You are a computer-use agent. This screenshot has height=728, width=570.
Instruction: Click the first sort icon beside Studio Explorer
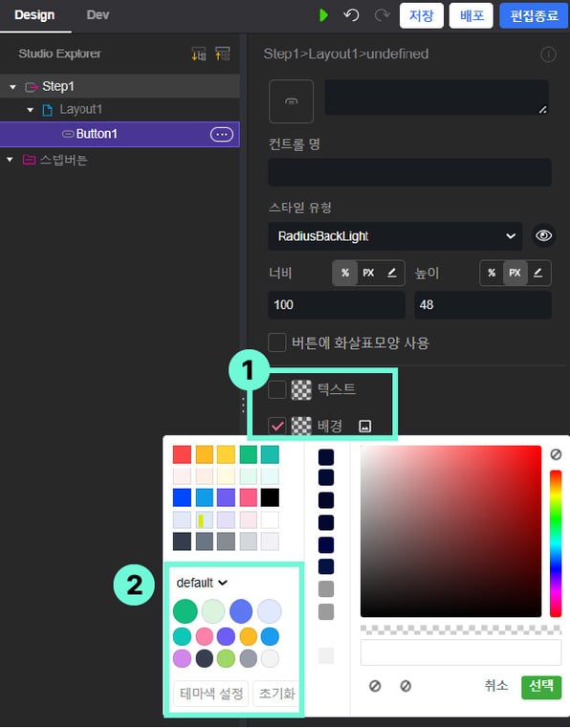coord(199,55)
